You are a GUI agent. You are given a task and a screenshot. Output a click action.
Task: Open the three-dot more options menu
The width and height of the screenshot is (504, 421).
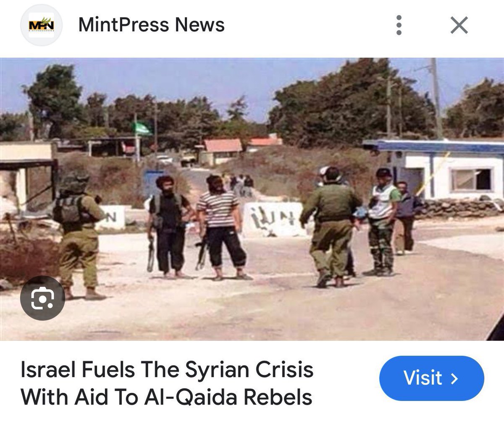tap(399, 26)
